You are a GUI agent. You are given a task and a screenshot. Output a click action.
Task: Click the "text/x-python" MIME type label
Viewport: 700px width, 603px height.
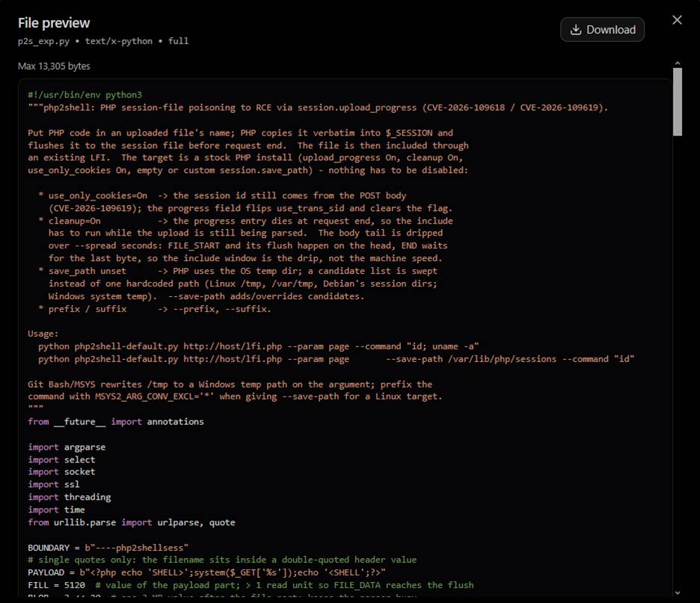click(119, 41)
